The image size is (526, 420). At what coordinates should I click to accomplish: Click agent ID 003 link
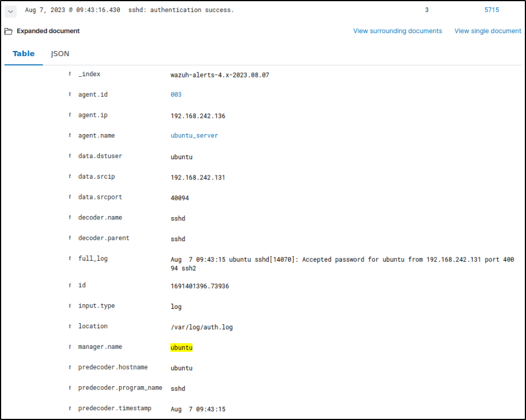176,95
